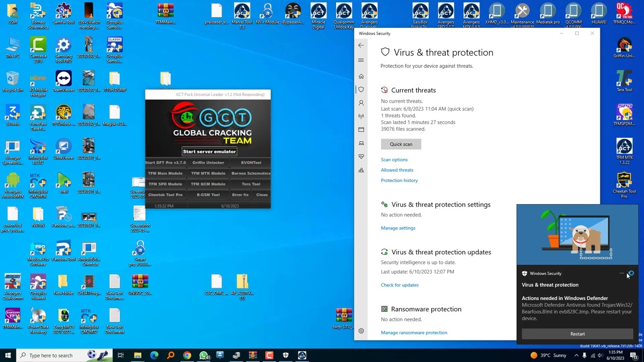
Task: Open TFM QCM Module in GCT loader
Action: 208,184
